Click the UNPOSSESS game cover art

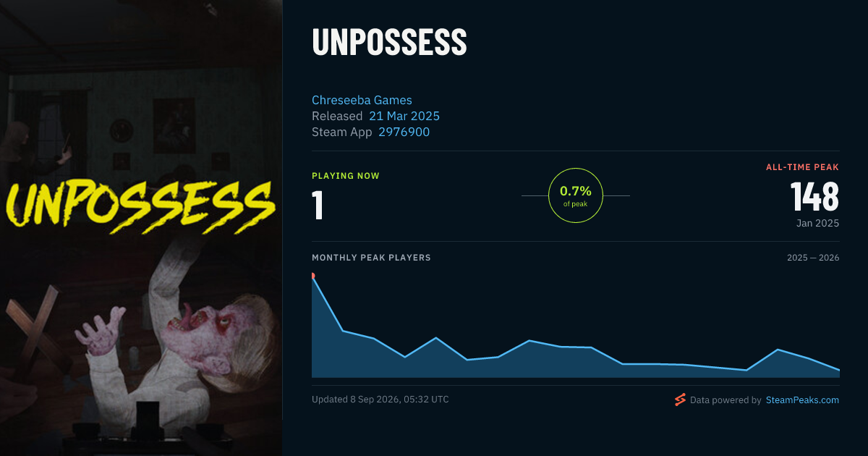pos(141,228)
